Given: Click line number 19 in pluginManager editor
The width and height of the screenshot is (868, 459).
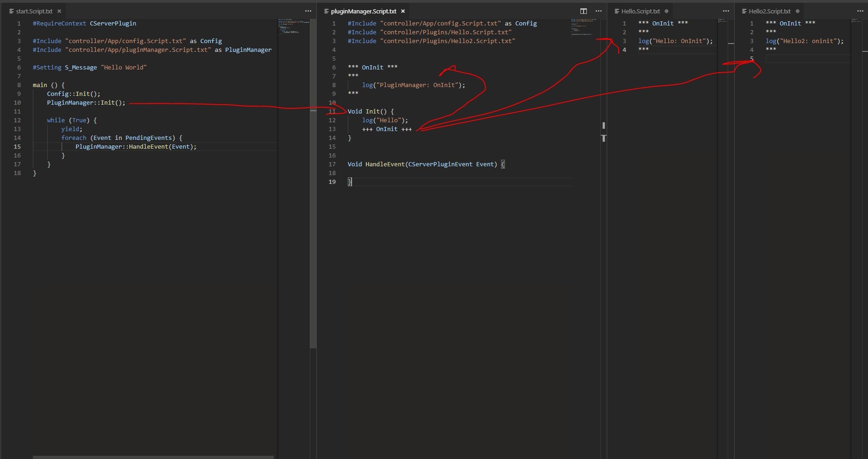Looking at the screenshot, I should [332, 182].
